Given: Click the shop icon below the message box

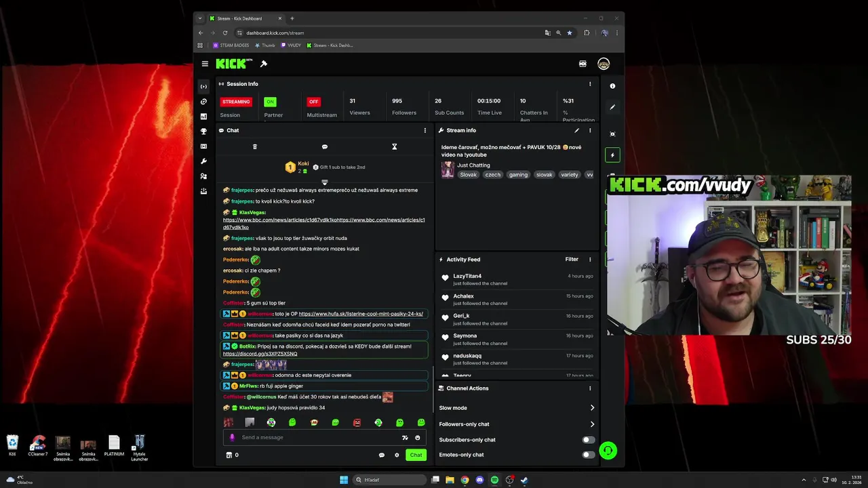Looking at the screenshot, I should click(x=229, y=455).
